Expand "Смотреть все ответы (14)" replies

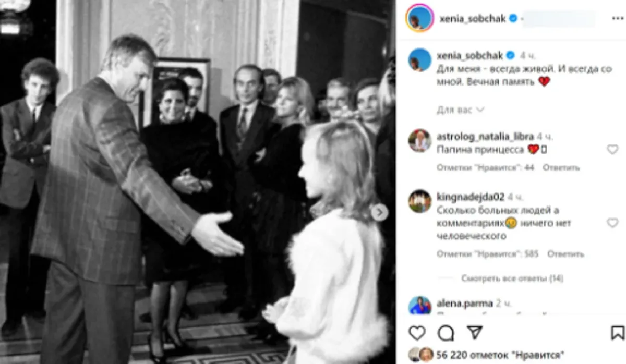(512, 278)
